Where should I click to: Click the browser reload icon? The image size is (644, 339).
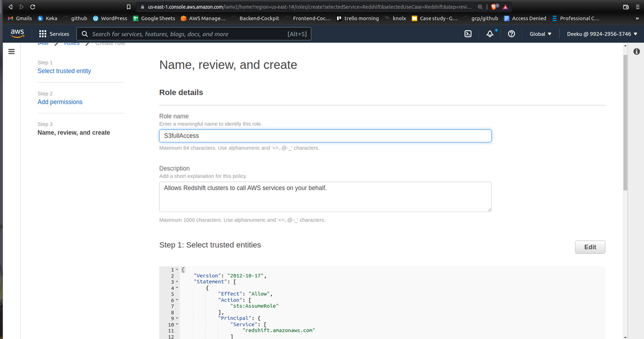coord(33,7)
